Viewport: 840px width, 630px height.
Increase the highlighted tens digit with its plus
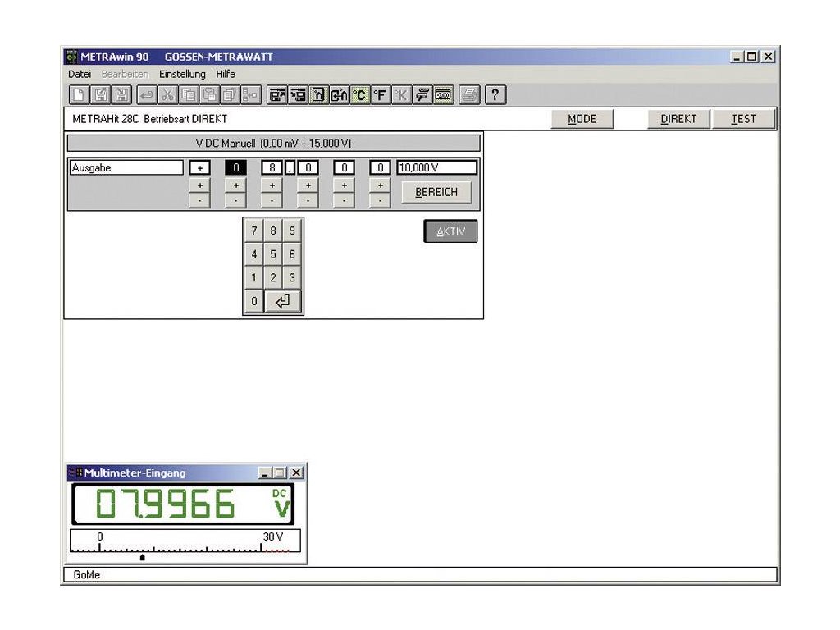[x=235, y=185]
